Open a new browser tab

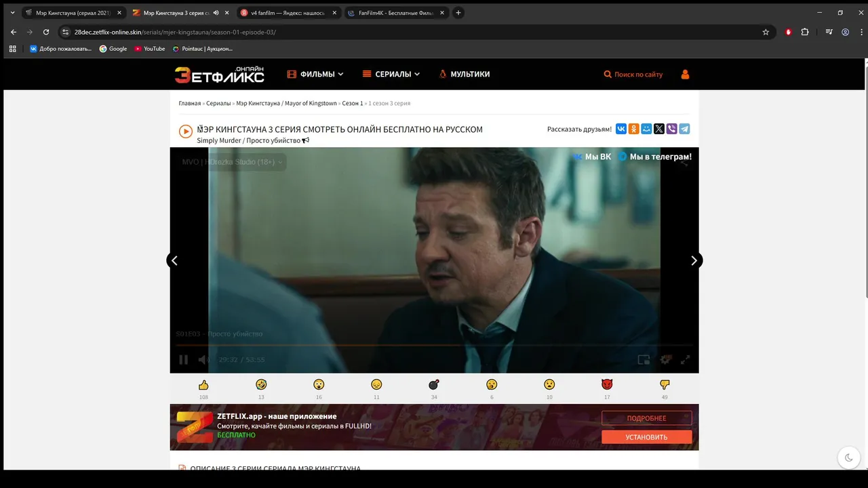pyautogui.click(x=458, y=13)
